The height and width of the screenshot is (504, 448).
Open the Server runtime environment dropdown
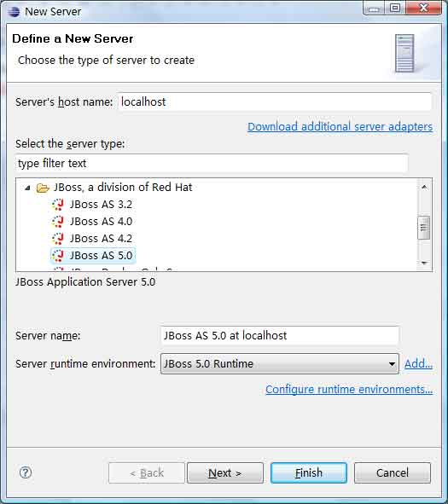(x=280, y=363)
